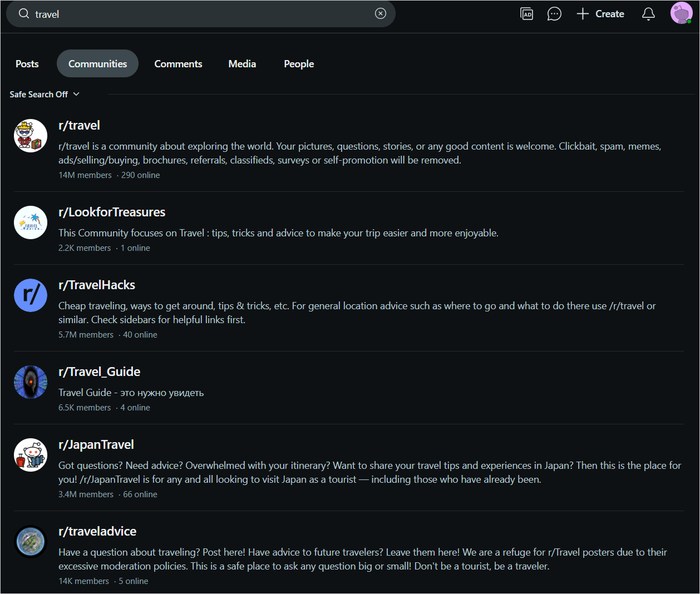Open the chat bubble icon
Image resolution: width=700 pixels, height=594 pixels.
click(554, 14)
